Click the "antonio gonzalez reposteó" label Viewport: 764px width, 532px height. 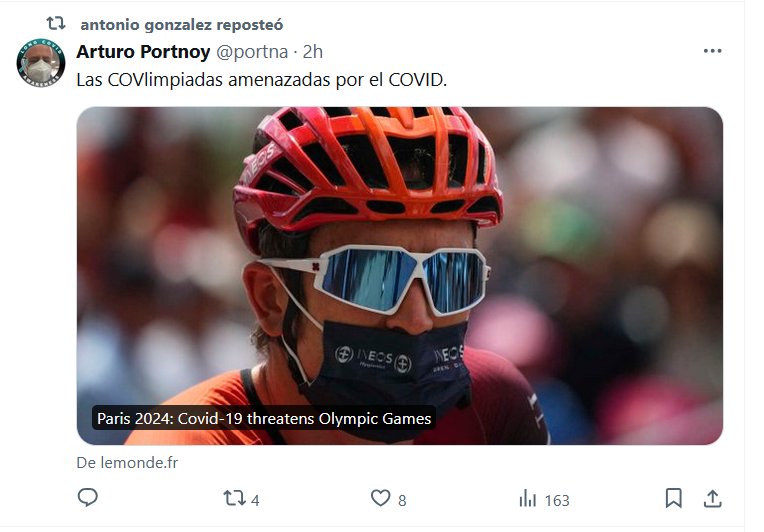[181, 24]
